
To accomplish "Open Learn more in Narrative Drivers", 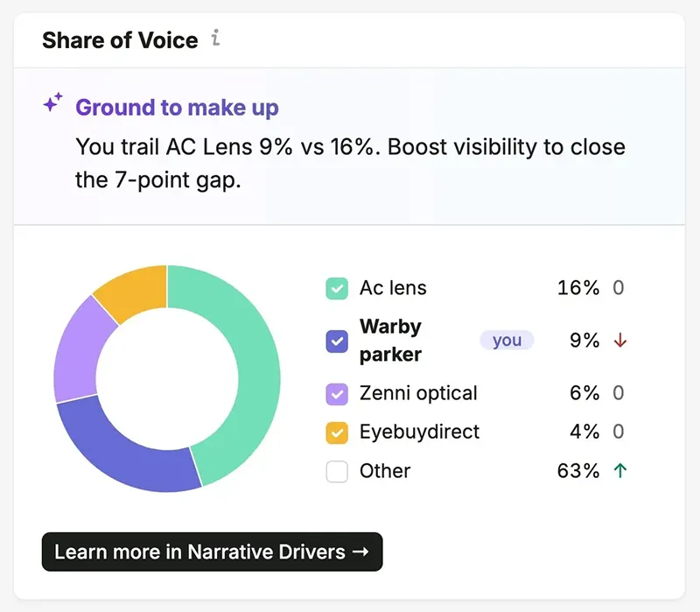I will pyautogui.click(x=212, y=552).
